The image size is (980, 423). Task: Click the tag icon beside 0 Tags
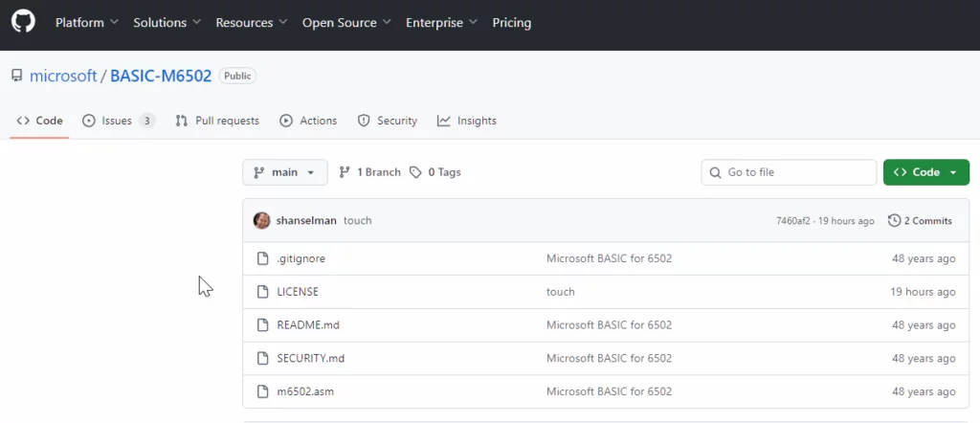click(x=415, y=172)
